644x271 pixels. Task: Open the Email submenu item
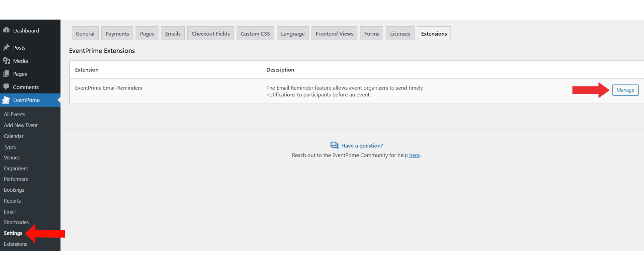tap(10, 212)
